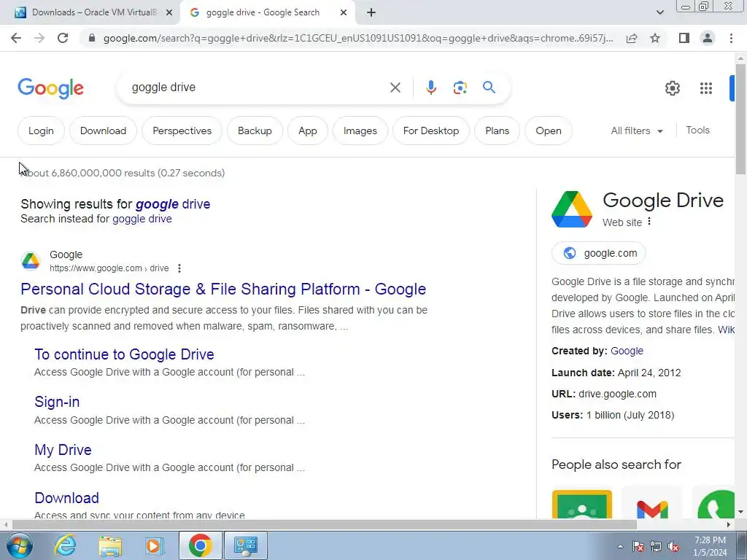
Task: Expand the All filters dropdown
Action: pos(637,131)
